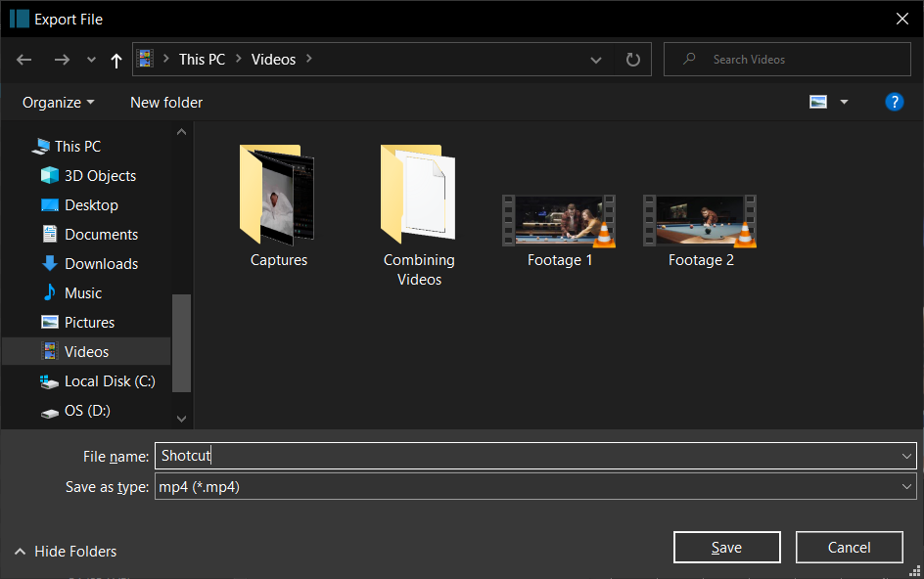Open the File name history dropdown

(x=905, y=456)
